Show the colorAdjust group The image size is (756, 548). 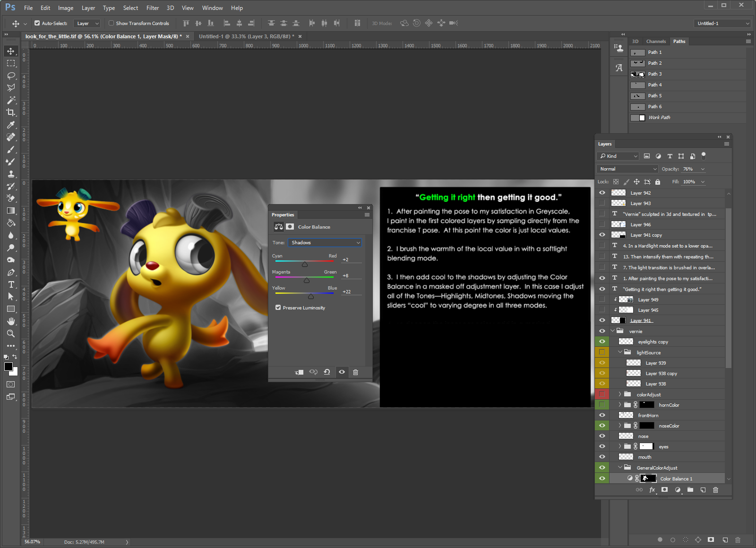(x=602, y=394)
